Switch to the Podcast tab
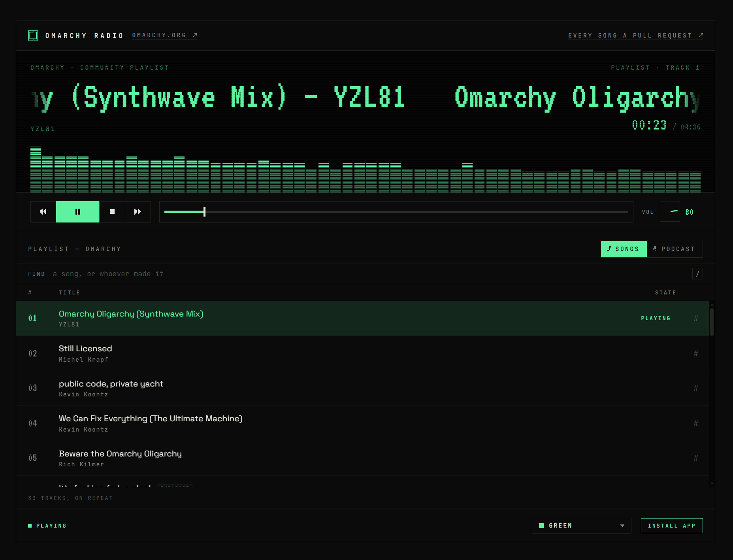This screenshot has width=733, height=560. (x=675, y=249)
